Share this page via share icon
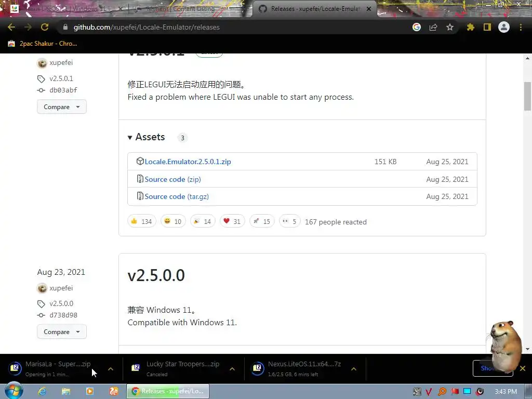This screenshot has height=399, width=532. tap(433, 27)
